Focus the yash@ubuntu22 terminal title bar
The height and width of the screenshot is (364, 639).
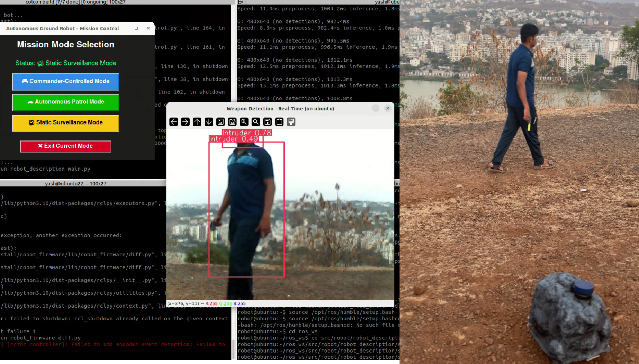point(76,183)
